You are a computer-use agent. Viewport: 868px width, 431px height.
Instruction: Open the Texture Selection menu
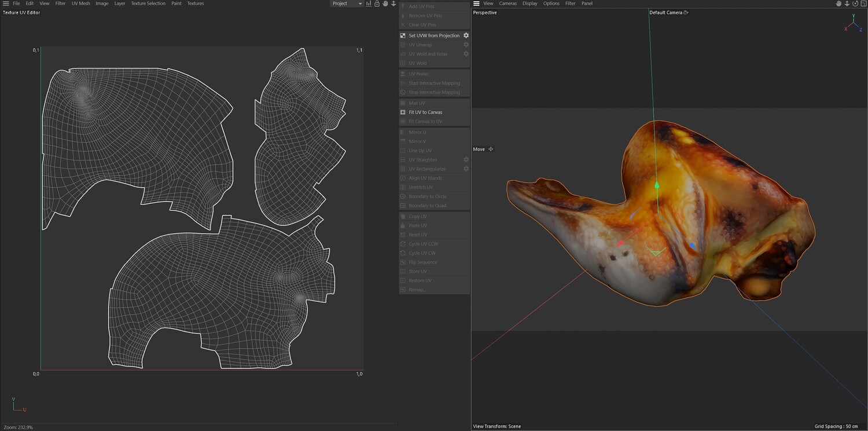[x=148, y=3]
